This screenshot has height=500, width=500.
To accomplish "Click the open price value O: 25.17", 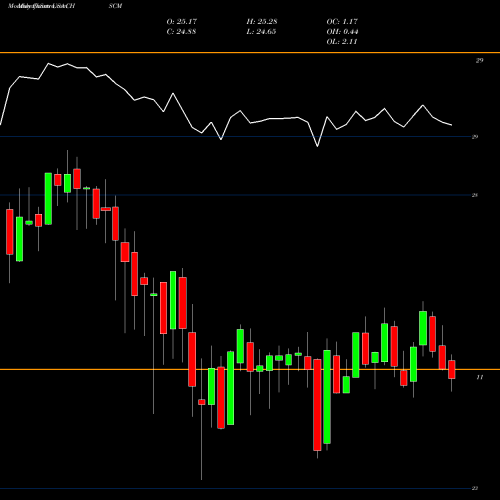I will click(x=182, y=22).
